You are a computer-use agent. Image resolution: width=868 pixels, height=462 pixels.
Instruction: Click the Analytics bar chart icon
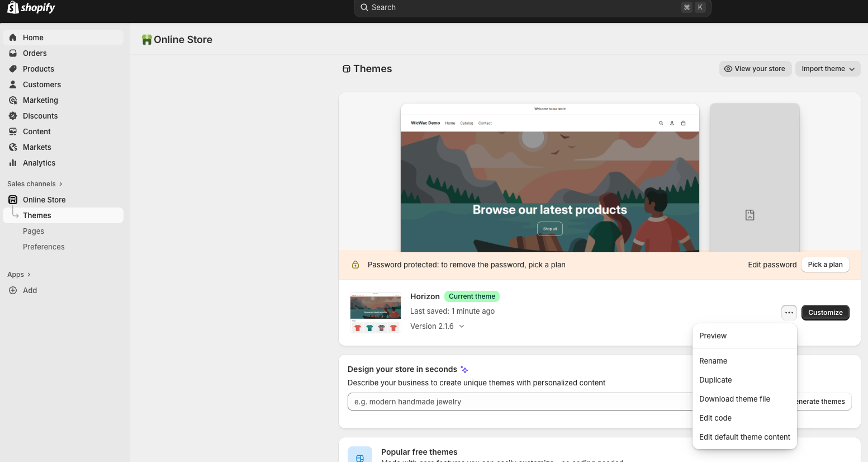[x=13, y=163]
